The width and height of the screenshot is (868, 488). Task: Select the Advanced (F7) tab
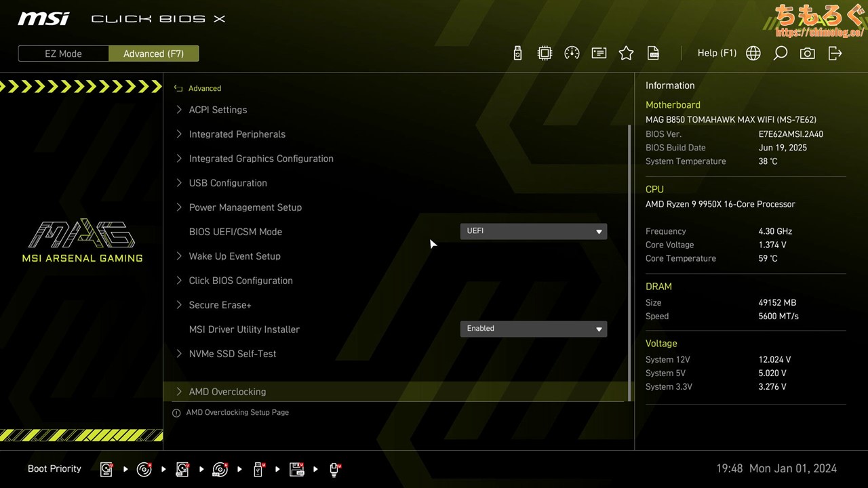153,54
